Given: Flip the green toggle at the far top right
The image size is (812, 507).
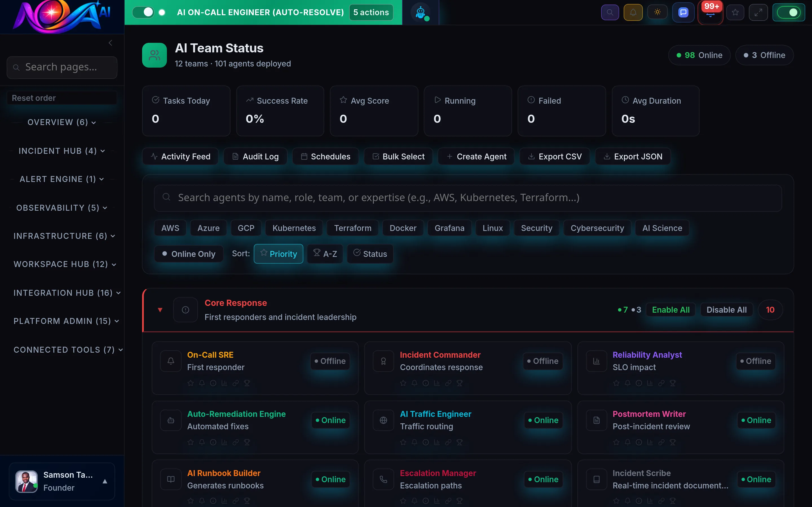Looking at the screenshot, I should [789, 12].
